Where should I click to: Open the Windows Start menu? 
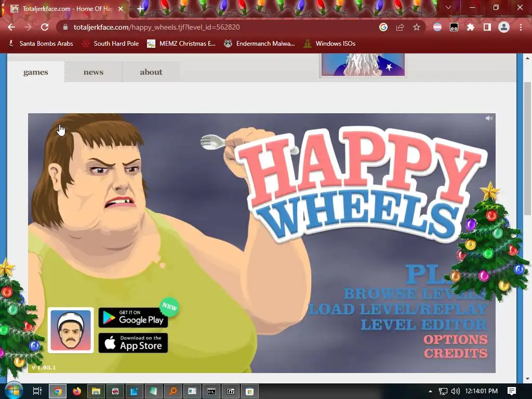click(x=14, y=391)
